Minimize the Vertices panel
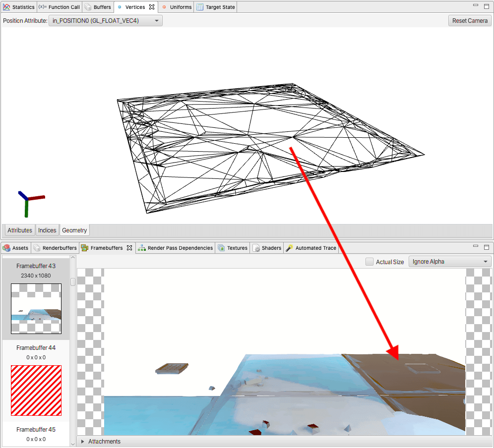This screenshot has height=448, width=494. 476,5
